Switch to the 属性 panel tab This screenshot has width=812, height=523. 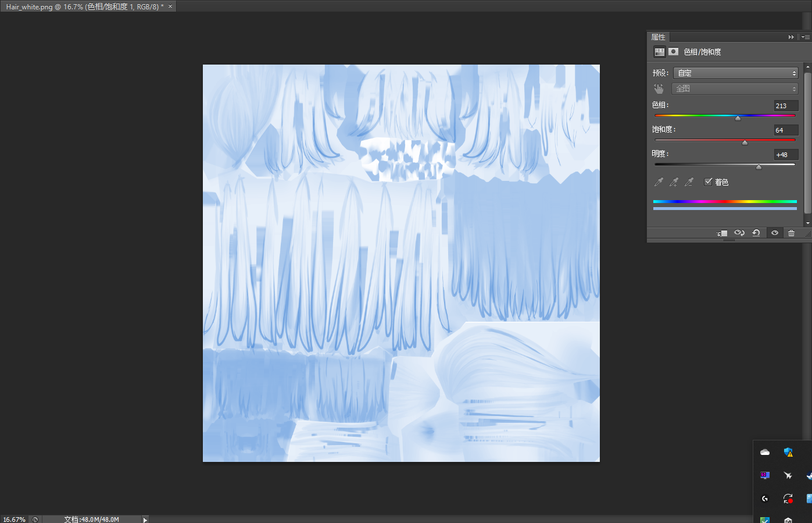pyautogui.click(x=658, y=37)
